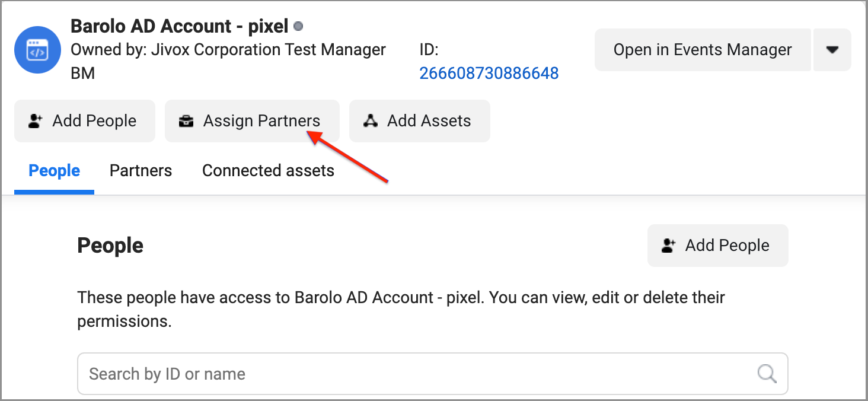Click the triangle nodes icon on Add Assets

pyautogui.click(x=371, y=121)
